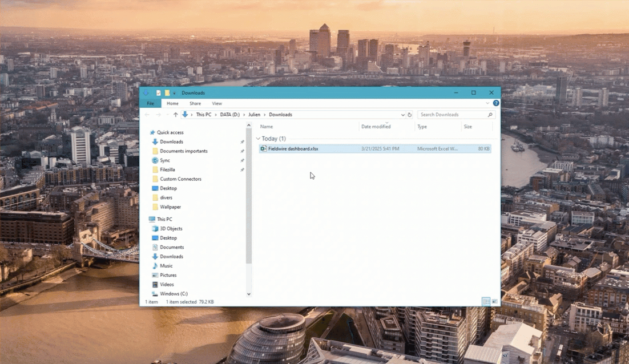Sort files by Date modified column
The image size is (629, 364).
(376, 127)
